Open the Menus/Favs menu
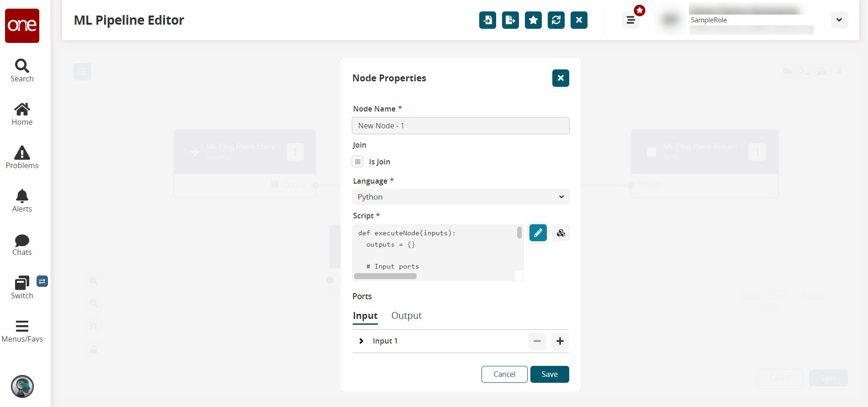Image resolution: width=868 pixels, height=407 pixels. pyautogui.click(x=22, y=331)
